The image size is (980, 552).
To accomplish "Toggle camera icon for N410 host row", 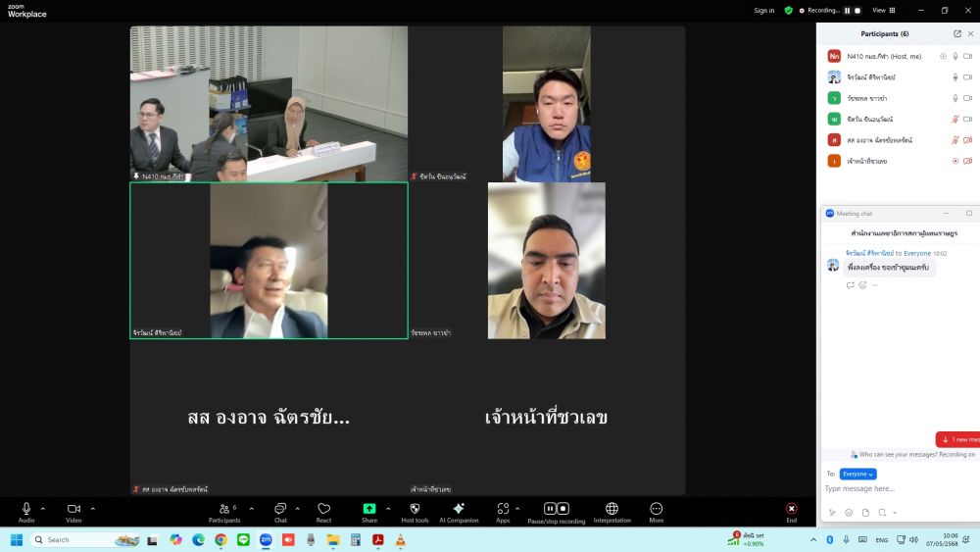I will click(967, 56).
